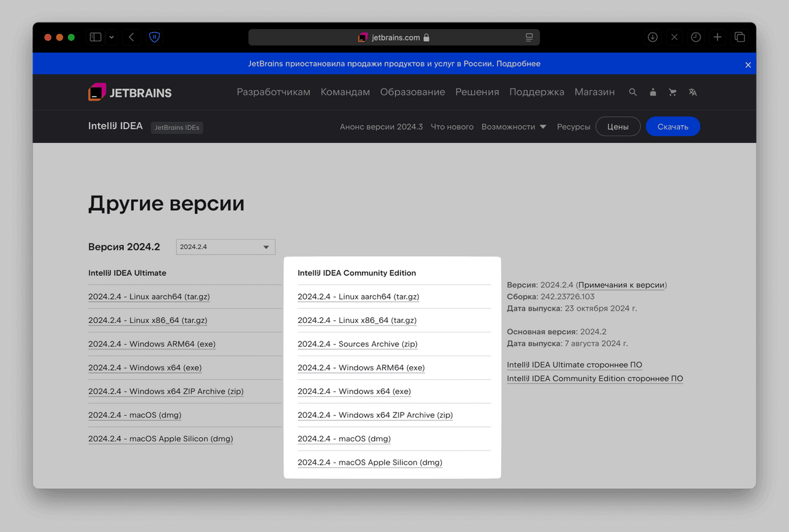Dismiss the blue Russia sales banner
This screenshot has width=789, height=532.
[x=748, y=65]
